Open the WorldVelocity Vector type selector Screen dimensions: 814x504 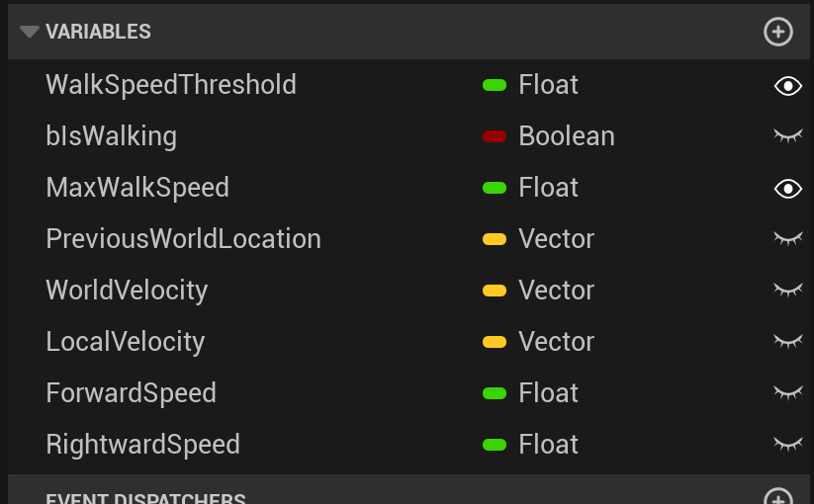coord(556,291)
